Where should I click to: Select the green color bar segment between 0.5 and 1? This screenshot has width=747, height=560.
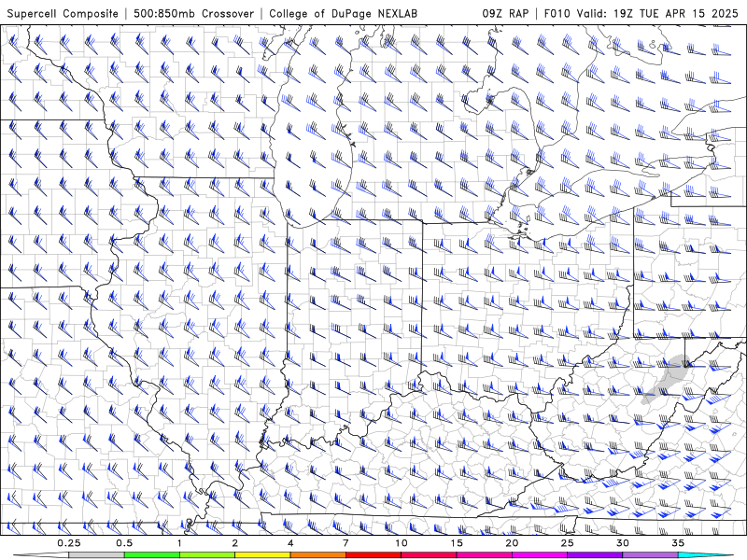tap(151, 555)
